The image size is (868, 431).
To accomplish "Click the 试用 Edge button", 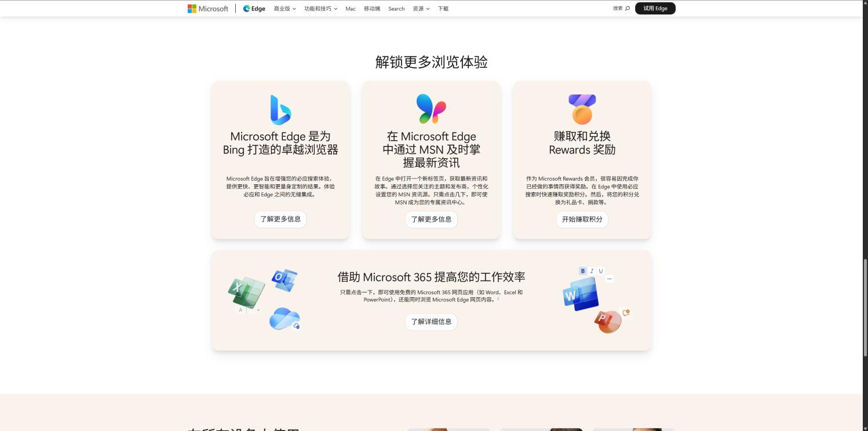I will click(x=655, y=8).
